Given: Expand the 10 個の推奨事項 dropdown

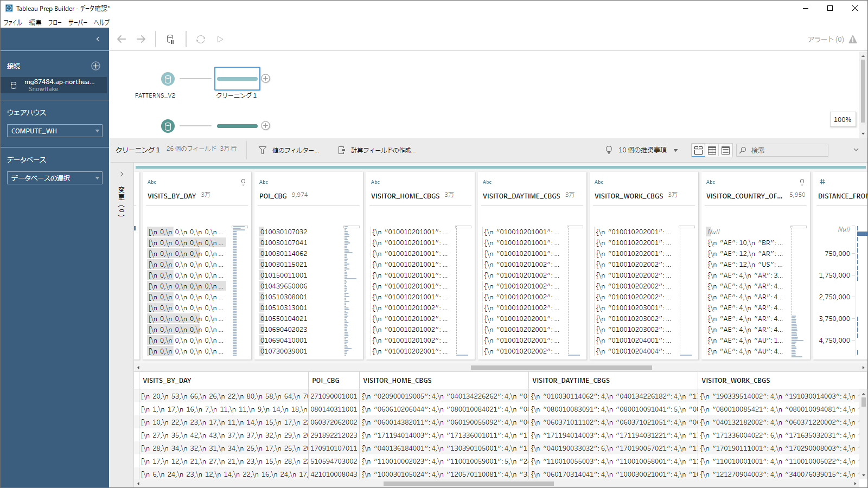Looking at the screenshot, I should (x=675, y=150).
